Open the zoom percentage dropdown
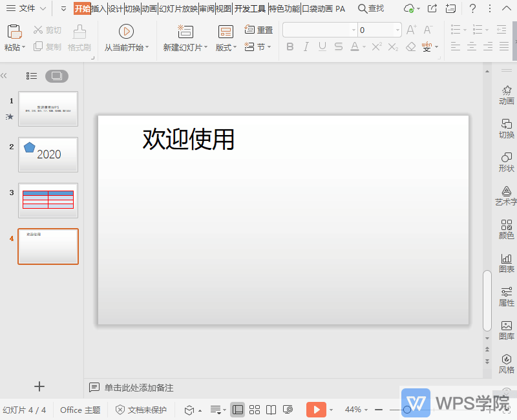This screenshot has width=517, height=420. 355,409
